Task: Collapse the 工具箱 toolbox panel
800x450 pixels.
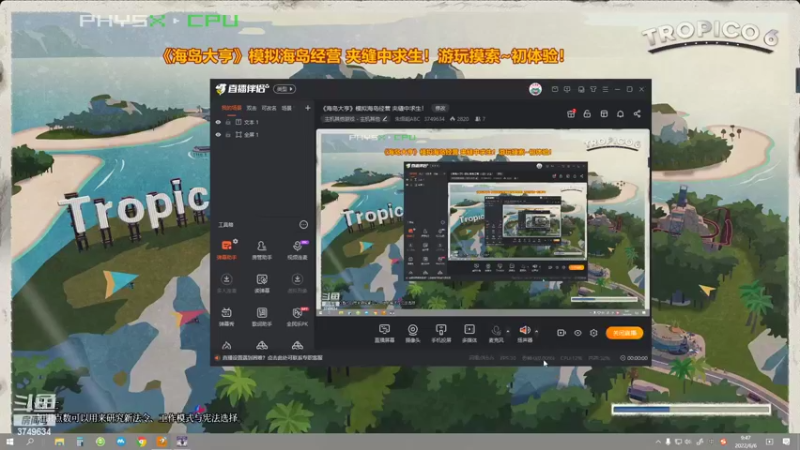Action: (304, 224)
